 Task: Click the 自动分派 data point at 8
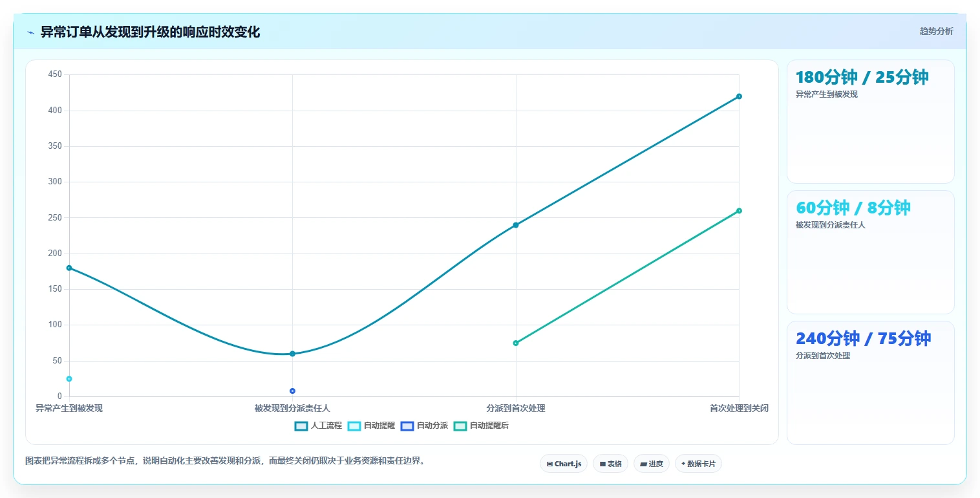coord(292,391)
